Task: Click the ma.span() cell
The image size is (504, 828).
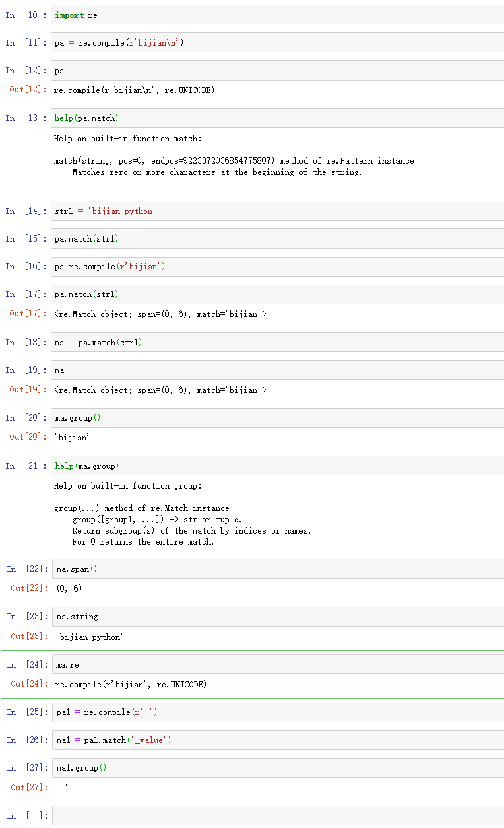Action: point(278,569)
